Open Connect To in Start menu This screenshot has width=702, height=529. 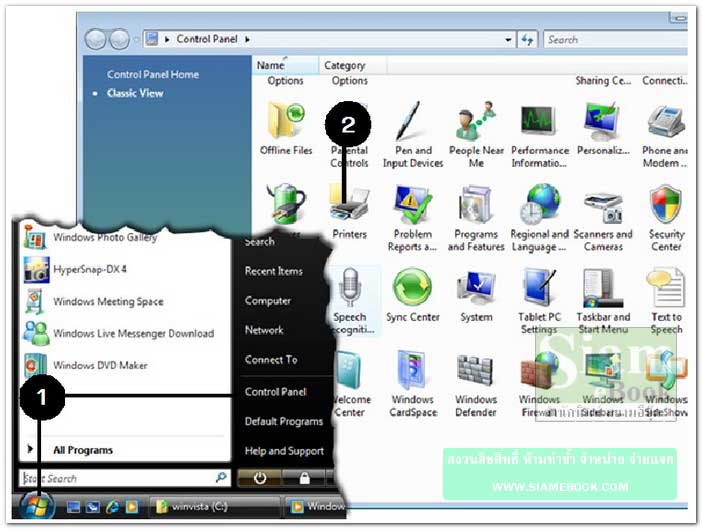click(x=271, y=360)
